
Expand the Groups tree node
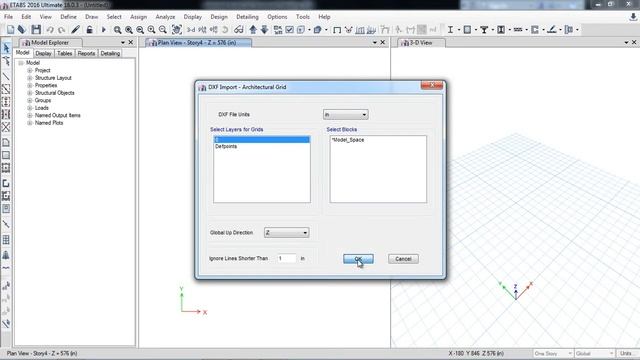tap(30, 100)
